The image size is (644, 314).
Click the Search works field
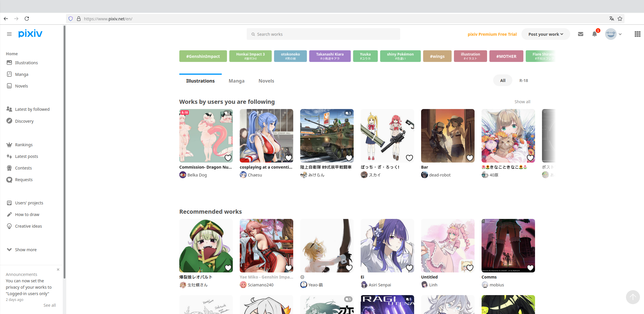click(x=323, y=34)
